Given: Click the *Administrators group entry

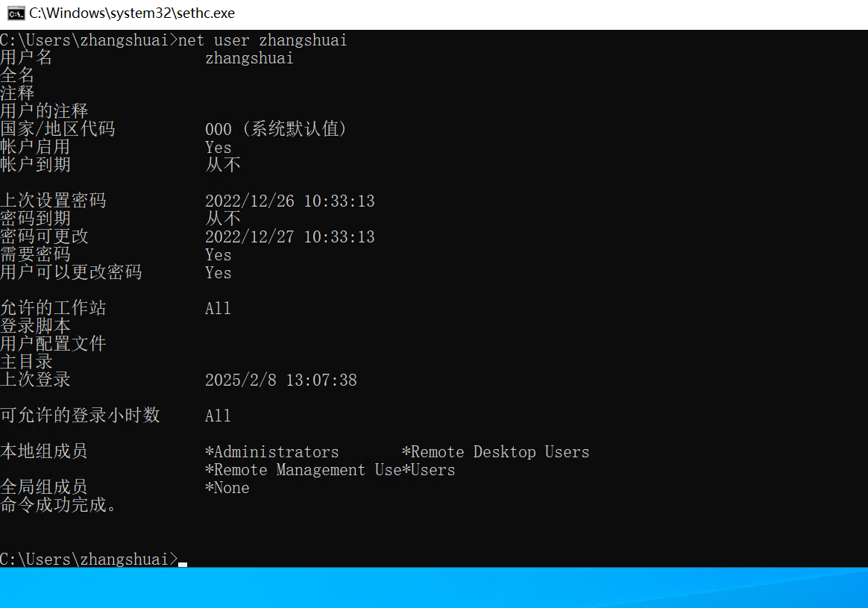Looking at the screenshot, I should point(271,452).
